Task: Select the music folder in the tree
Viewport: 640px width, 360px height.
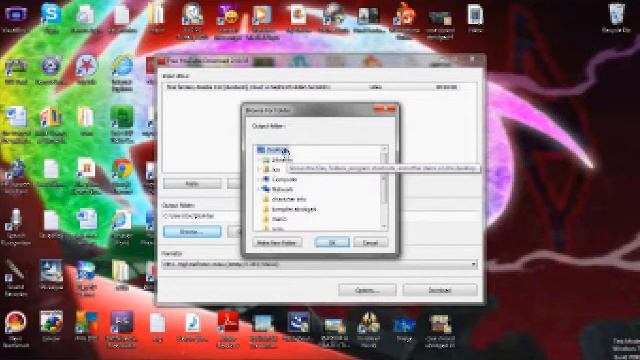Action: pos(275,219)
